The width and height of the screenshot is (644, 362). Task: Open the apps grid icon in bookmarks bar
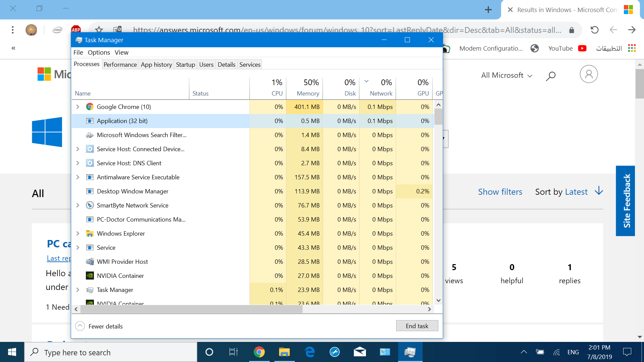click(x=632, y=48)
